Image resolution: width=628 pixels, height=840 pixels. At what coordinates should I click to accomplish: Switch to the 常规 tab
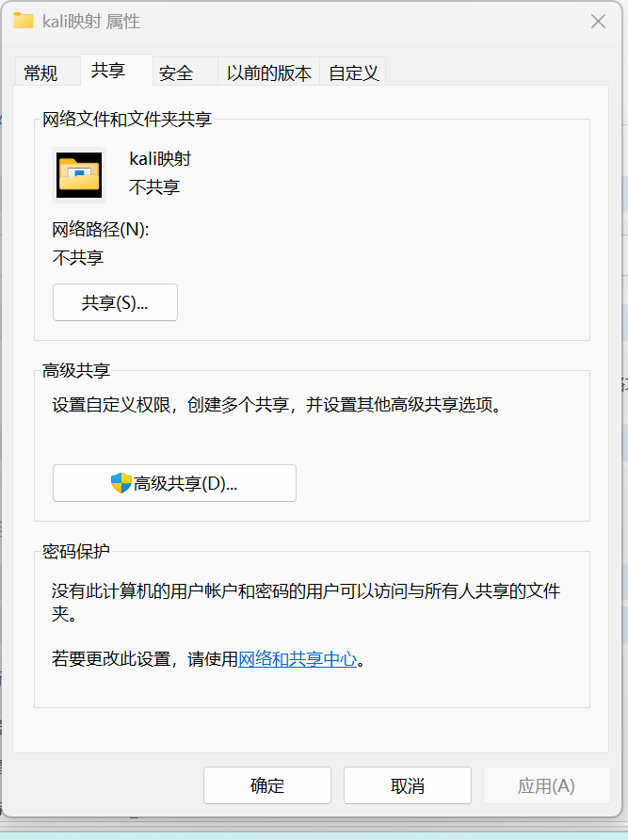pyautogui.click(x=47, y=73)
